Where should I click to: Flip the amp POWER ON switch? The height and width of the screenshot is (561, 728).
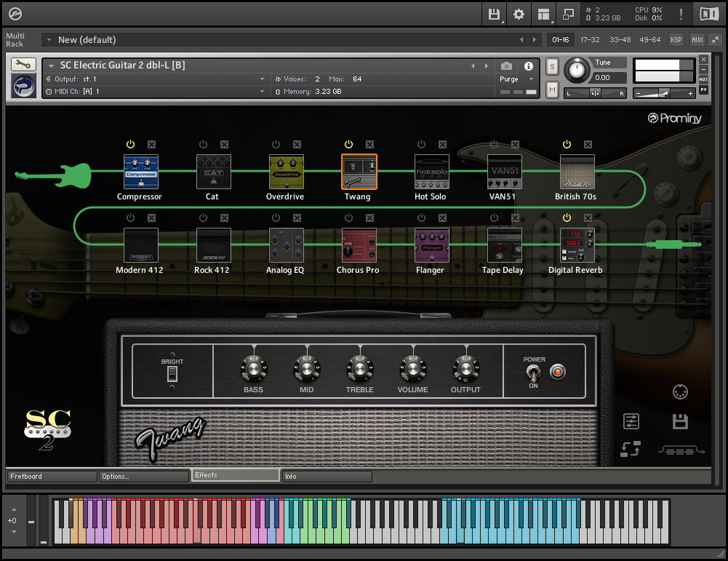(533, 373)
